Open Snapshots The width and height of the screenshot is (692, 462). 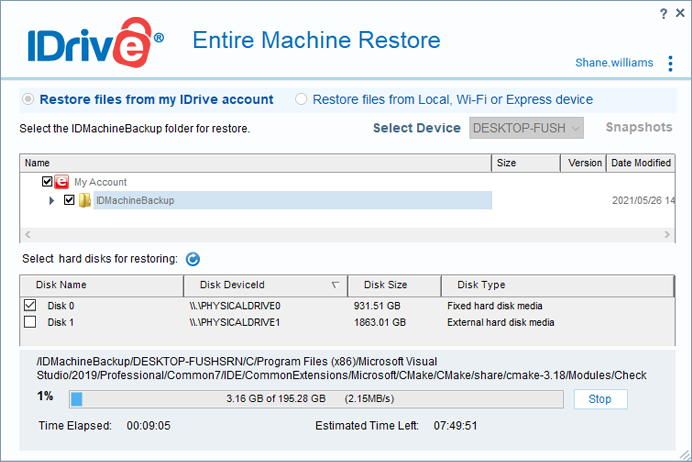click(x=639, y=128)
